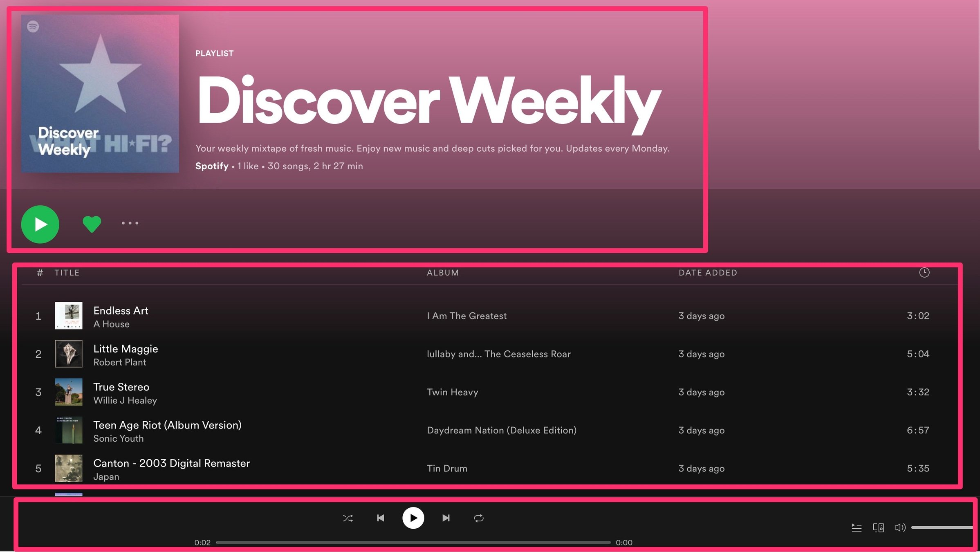The height and width of the screenshot is (552, 980).
Task: Open connect to a device icon
Action: 878,528
